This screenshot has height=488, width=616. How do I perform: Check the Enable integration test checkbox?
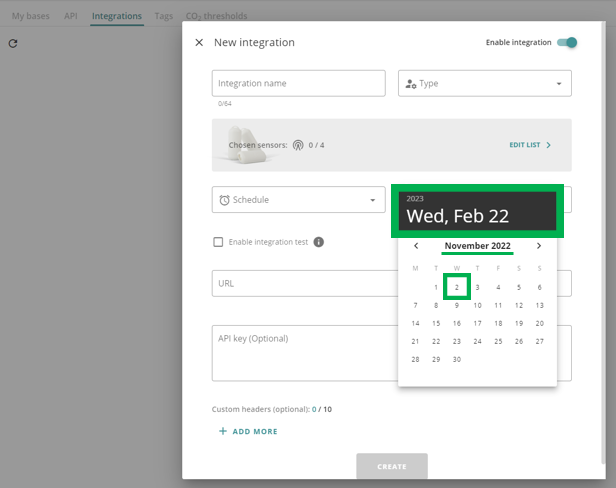pyautogui.click(x=218, y=242)
